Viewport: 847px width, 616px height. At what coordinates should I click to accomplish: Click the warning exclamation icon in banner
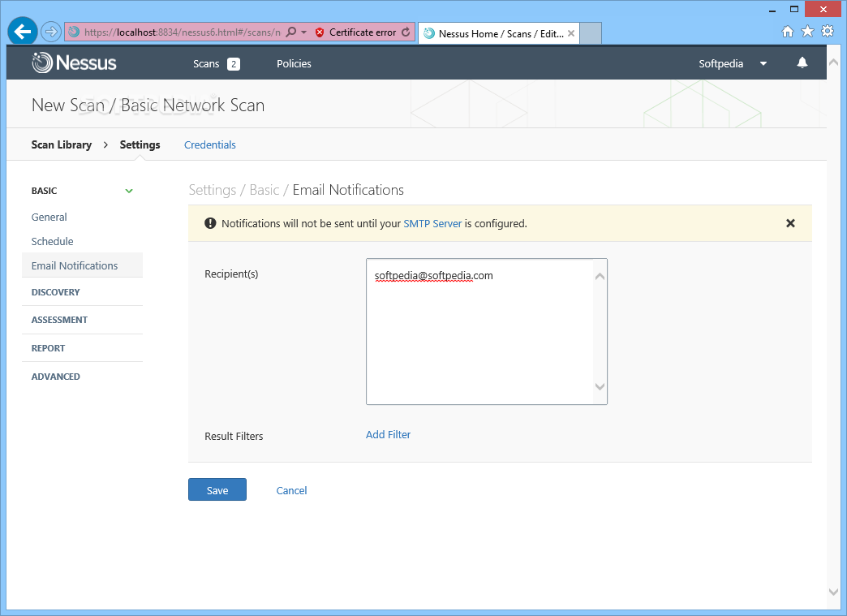pos(210,223)
